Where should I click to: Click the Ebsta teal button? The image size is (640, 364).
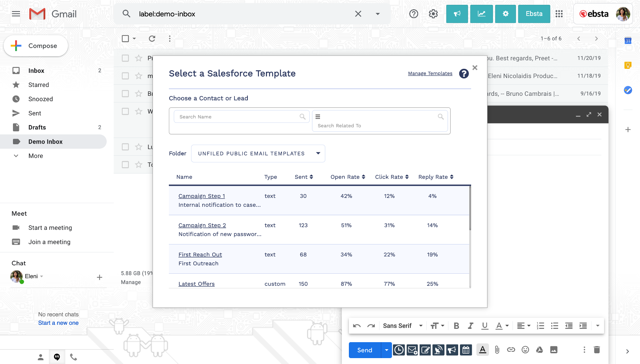[534, 14]
